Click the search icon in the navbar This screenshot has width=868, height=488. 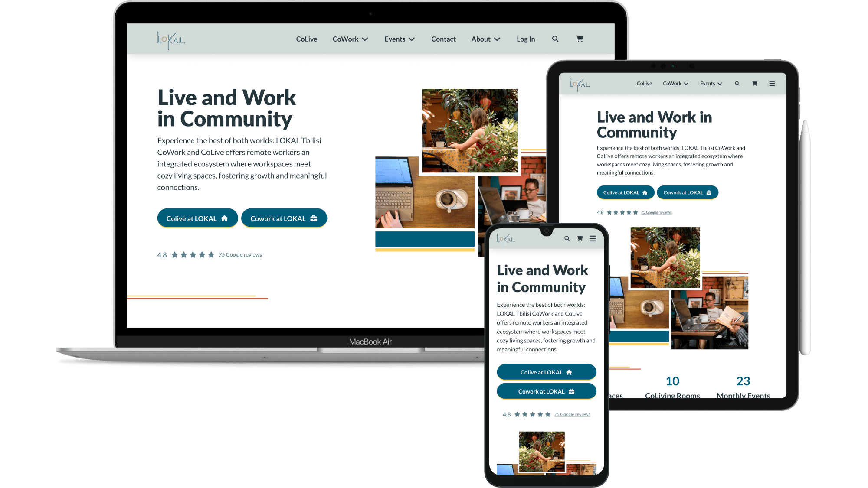[554, 39]
